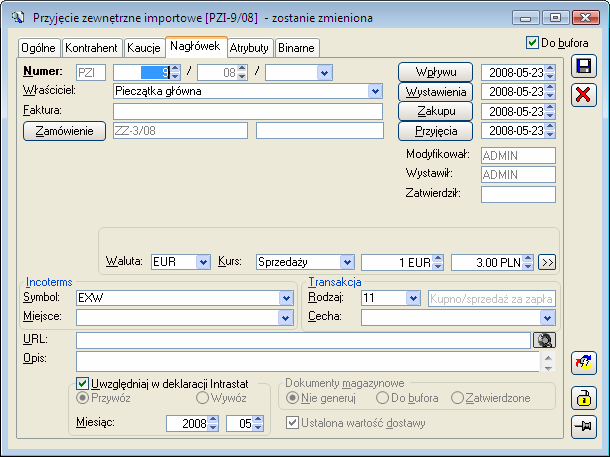
Task: Cancel changes with the red X icon
Action: 584,95
